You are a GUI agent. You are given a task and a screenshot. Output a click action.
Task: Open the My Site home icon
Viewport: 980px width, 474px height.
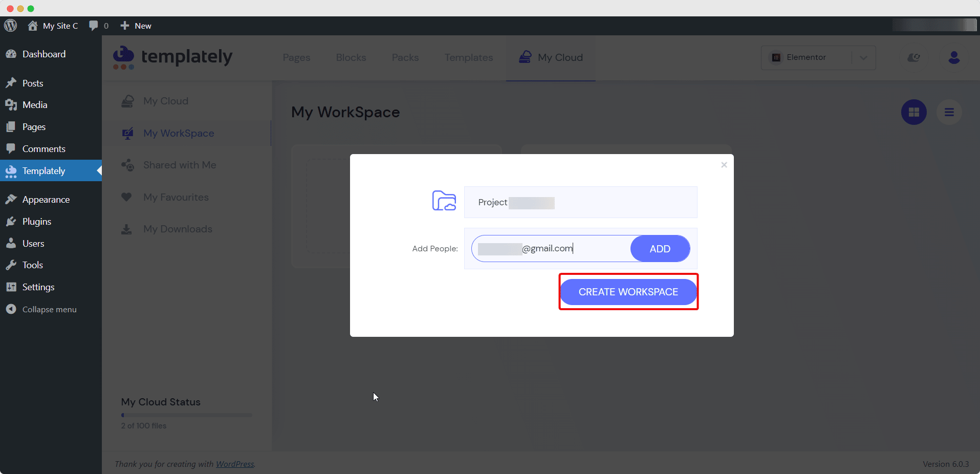[x=33, y=26]
